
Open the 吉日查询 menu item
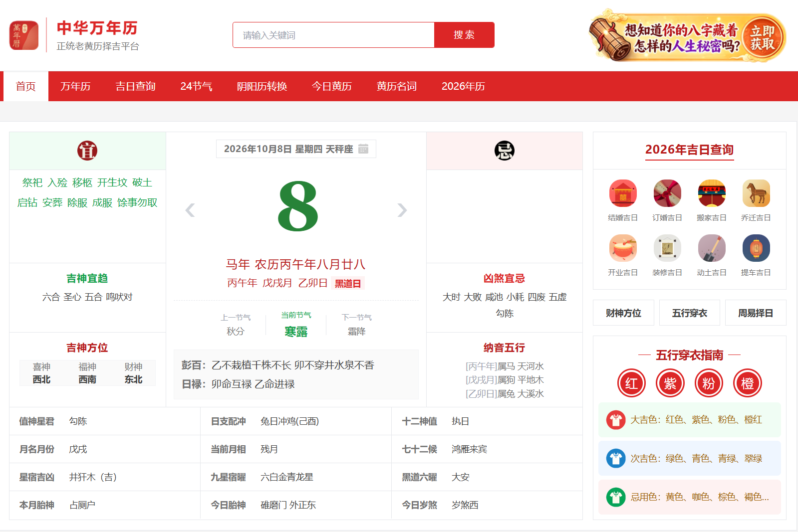pos(135,86)
